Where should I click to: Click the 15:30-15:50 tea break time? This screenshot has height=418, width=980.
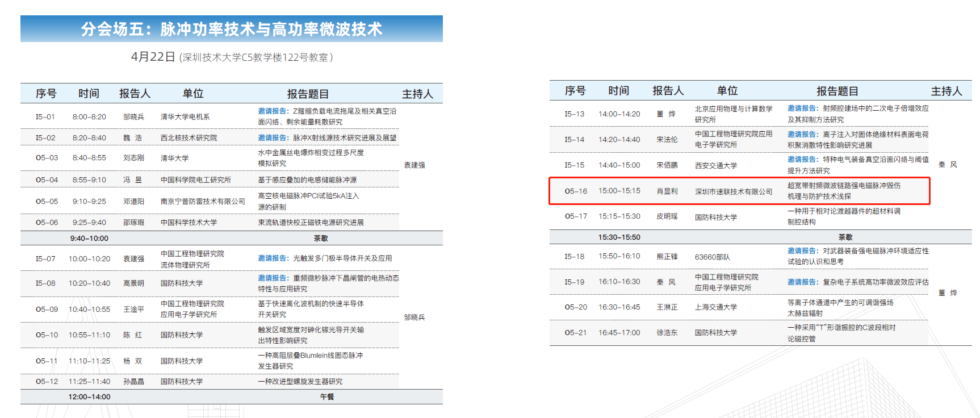tap(619, 237)
